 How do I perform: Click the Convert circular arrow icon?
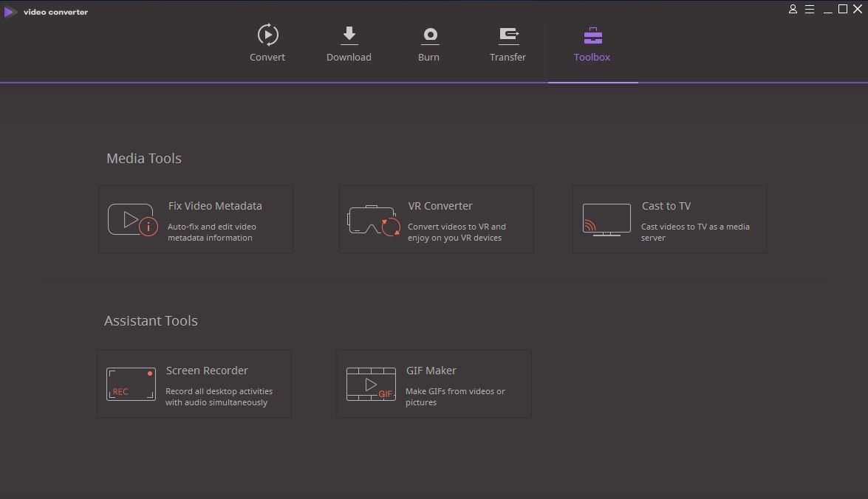(267, 35)
